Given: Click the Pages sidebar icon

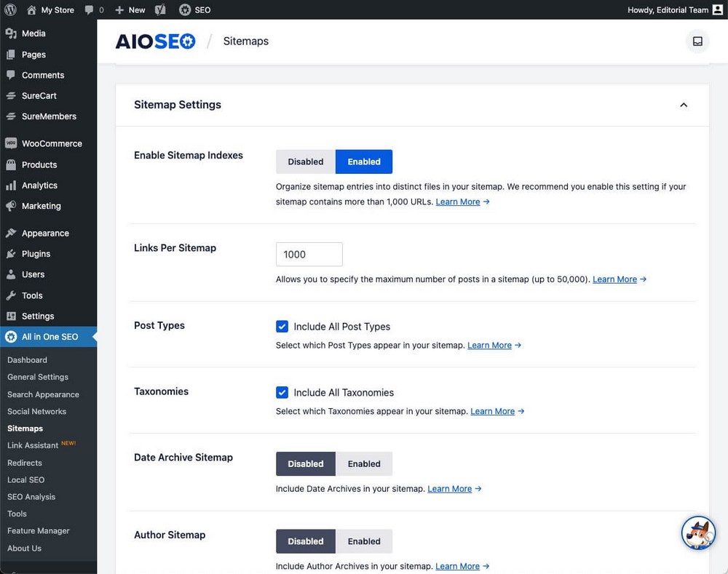Looking at the screenshot, I should coord(11,55).
